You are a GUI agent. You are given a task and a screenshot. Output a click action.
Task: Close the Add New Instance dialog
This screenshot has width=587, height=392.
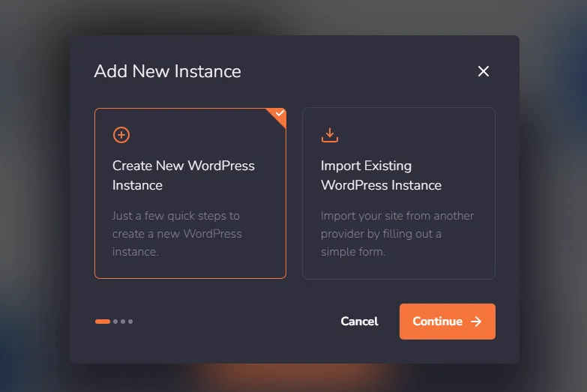pos(484,71)
